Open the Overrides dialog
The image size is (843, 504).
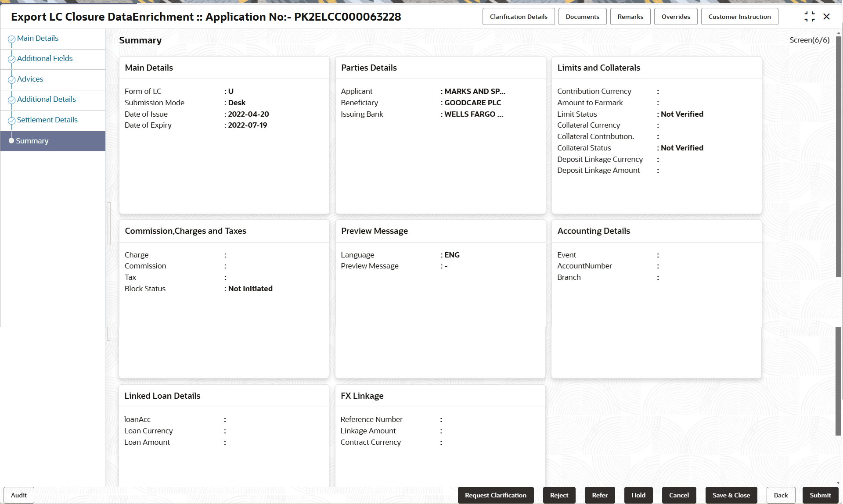[x=676, y=16]
